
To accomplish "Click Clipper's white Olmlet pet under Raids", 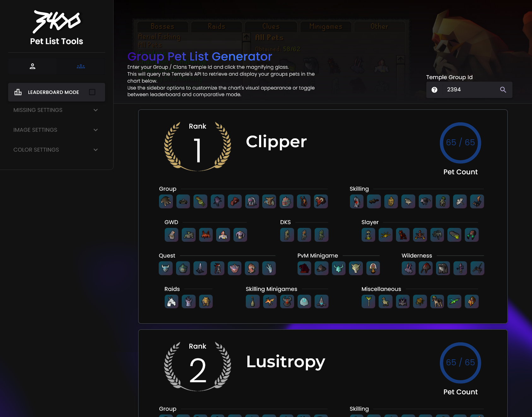I will pos(171,302).
